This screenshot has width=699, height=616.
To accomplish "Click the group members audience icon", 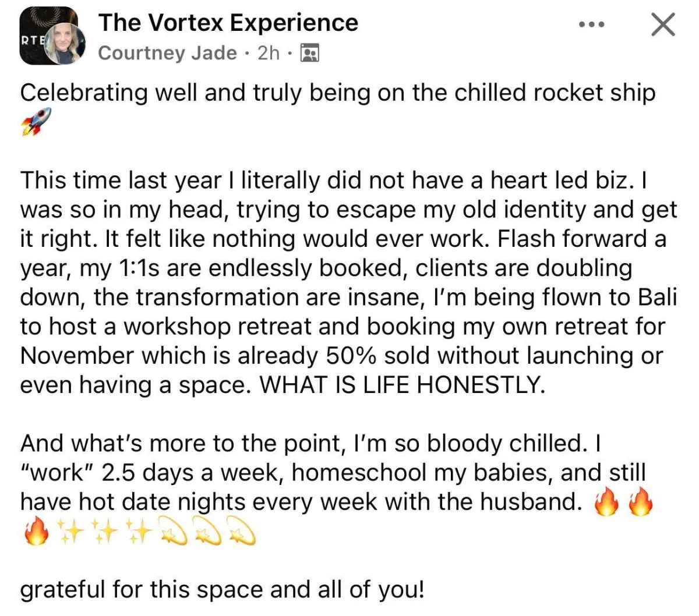I will pos(309,53).
